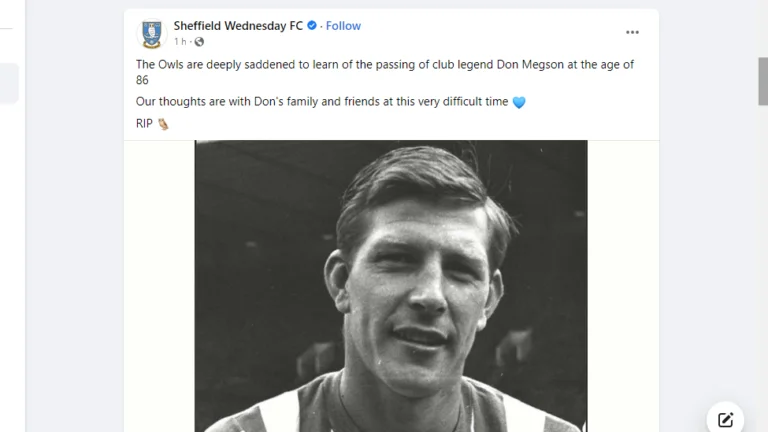The height and width of the screenshot is (432, 768).
Task: Open the Sheffield Wednesday FC page name
Action: coord(238,26)
